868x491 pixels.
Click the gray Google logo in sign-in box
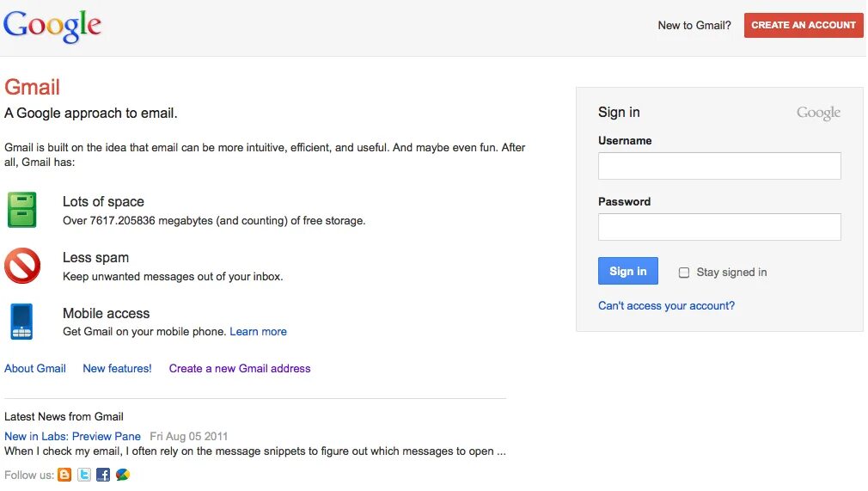[818, 113]
